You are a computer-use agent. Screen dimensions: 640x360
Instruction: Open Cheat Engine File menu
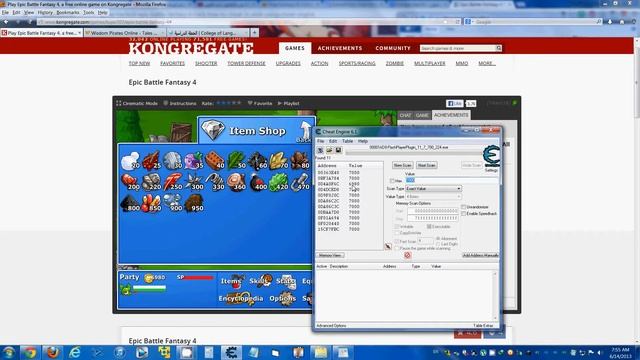click(x=321, y=141)
